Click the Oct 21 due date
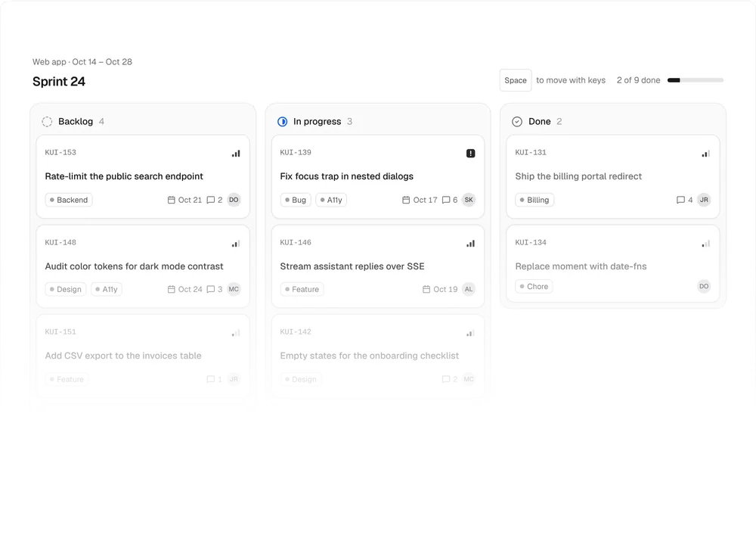Screen dimensions: 756x541 [x=190, y=200]
